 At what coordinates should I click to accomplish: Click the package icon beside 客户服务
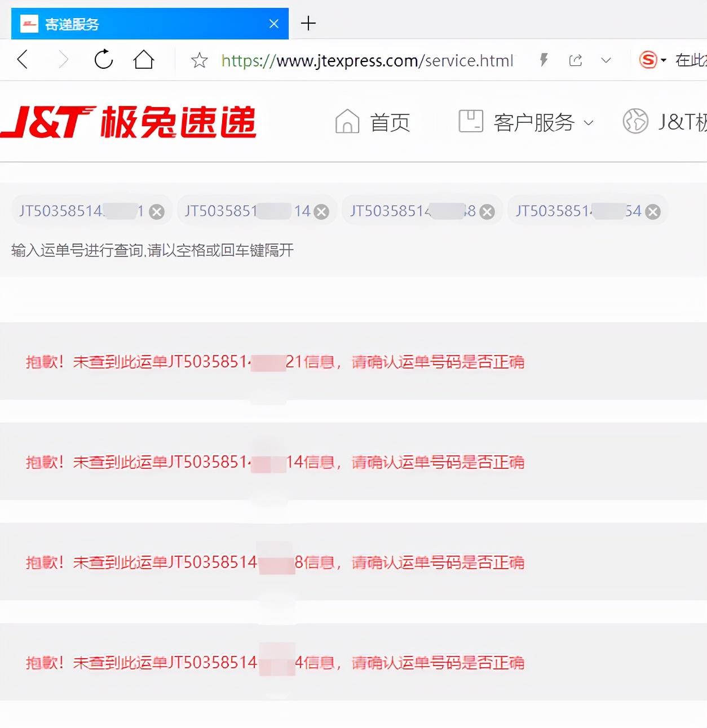click(x=470, y=121)
